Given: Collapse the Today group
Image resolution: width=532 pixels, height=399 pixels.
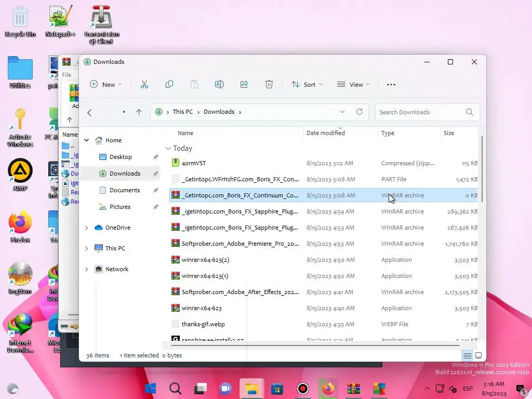Looking at the screenshot, I should pos(168,148).
